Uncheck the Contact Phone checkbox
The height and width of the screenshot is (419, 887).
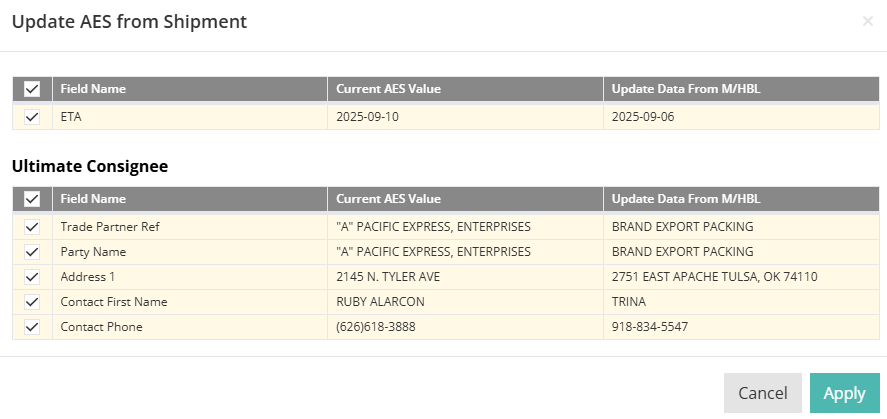click(32, 327)
